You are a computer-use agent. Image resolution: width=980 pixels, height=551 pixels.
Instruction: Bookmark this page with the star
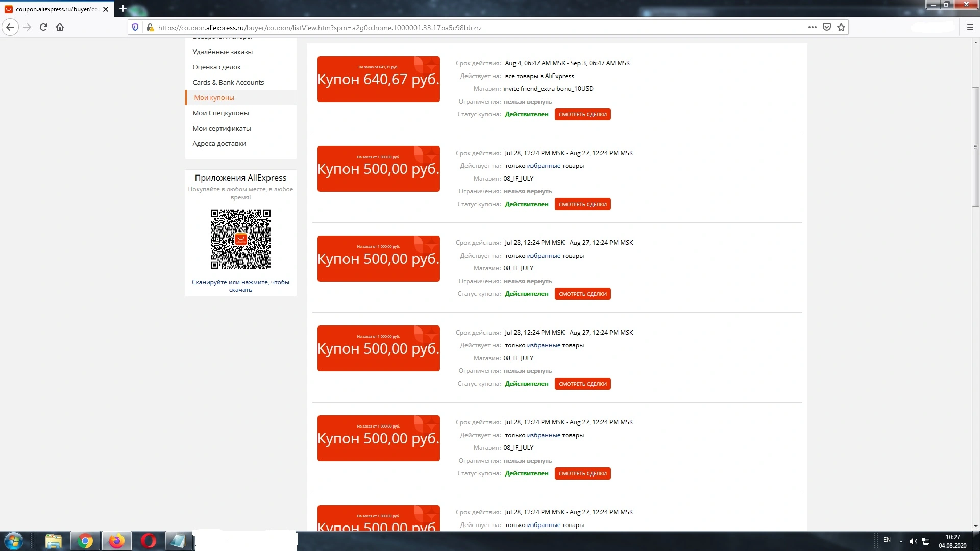[x=841, y=28]
